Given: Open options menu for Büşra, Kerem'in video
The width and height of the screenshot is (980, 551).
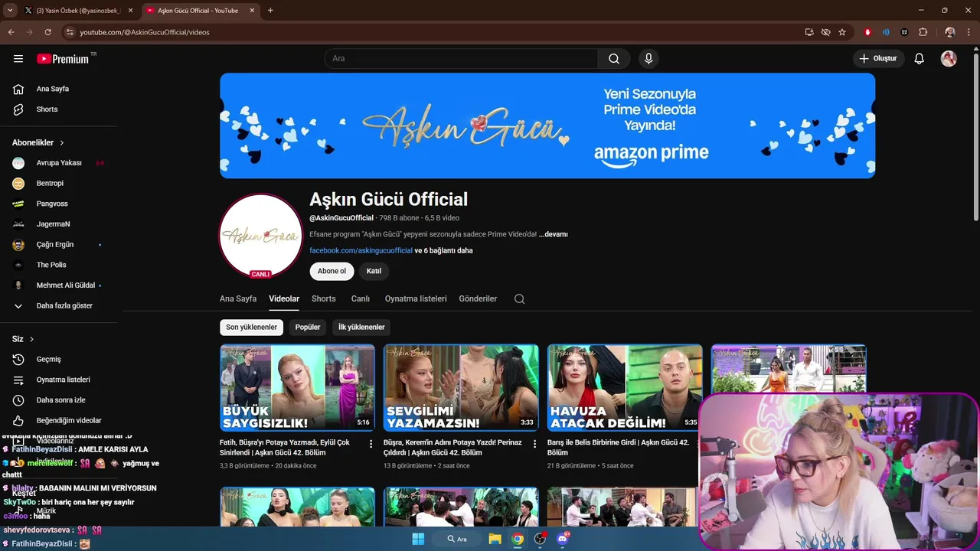Looking at the screenshot, I should [535, 444].
